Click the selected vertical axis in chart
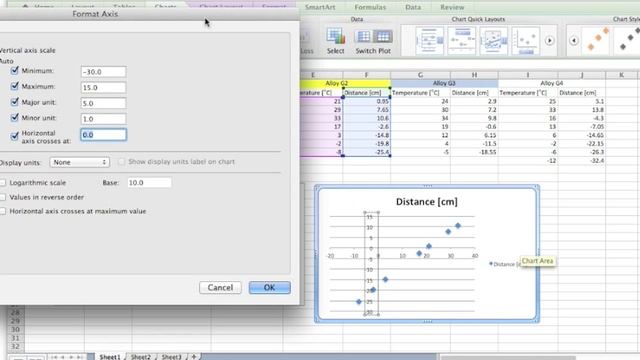This screenshot has height=360, width=640. tap(371, 263)
